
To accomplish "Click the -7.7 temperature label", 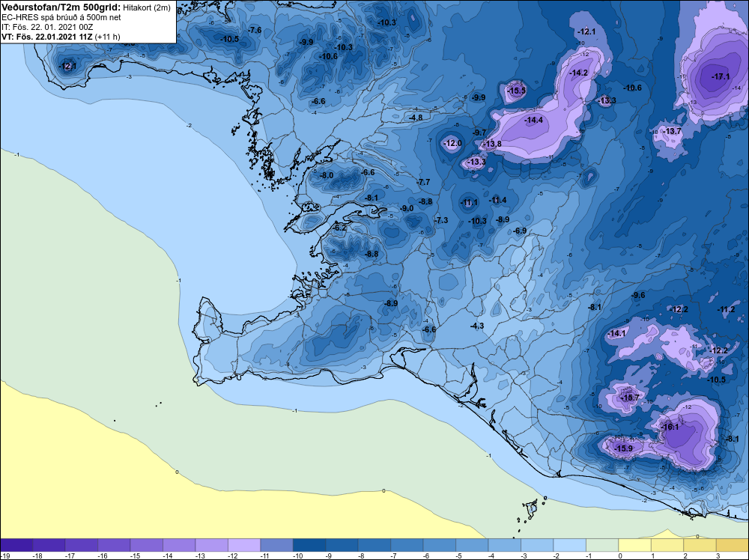I will [x=423, y=183].
